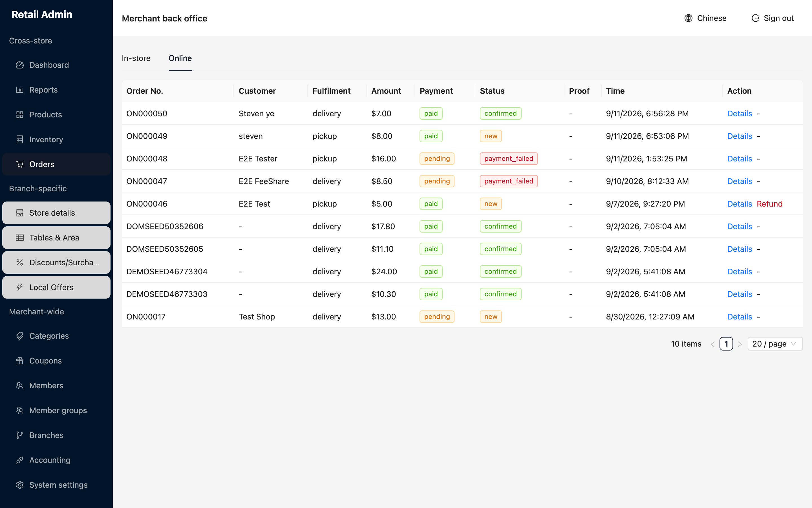
Task: Open Details for order DEMOSEED46773304
Action: [740, 271]
